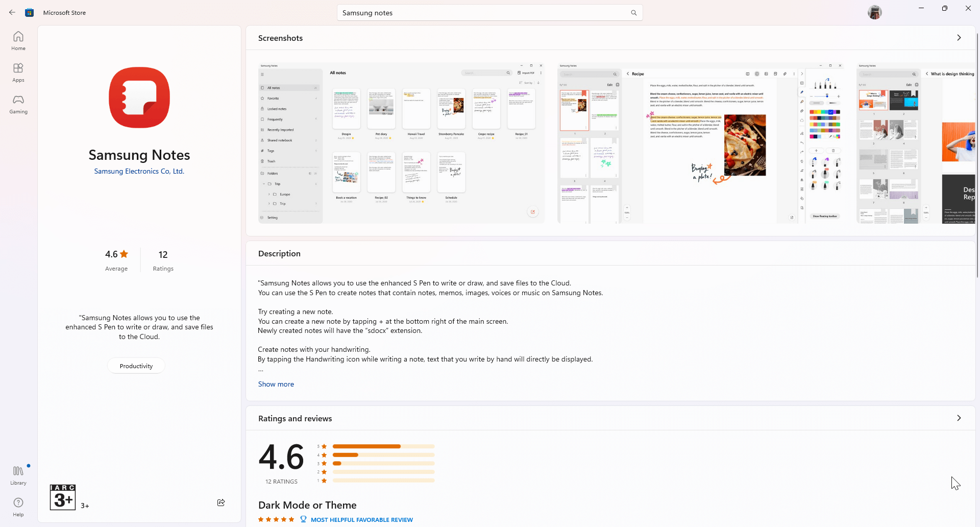
Task: Expand Ratings and reviews with chevron
Action: pyautogui.click(x=959, y=418)
